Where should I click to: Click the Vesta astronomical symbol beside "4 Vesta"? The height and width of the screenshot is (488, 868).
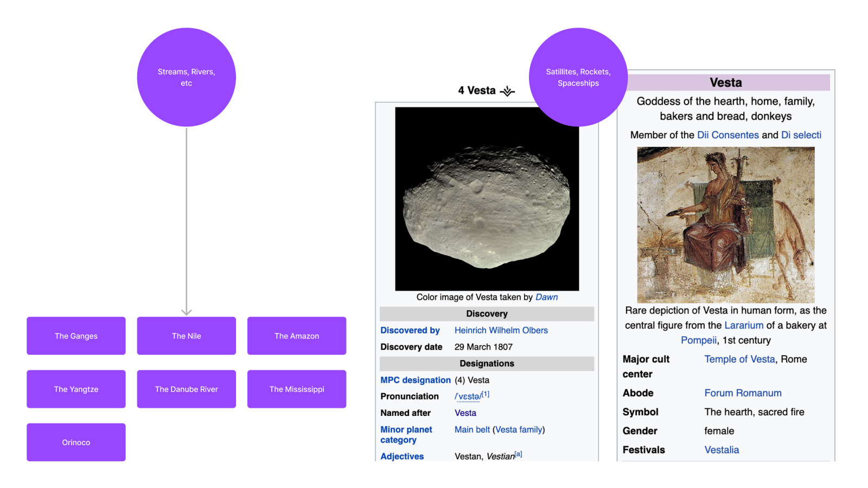pyautogui.click(x=507, y=91)
